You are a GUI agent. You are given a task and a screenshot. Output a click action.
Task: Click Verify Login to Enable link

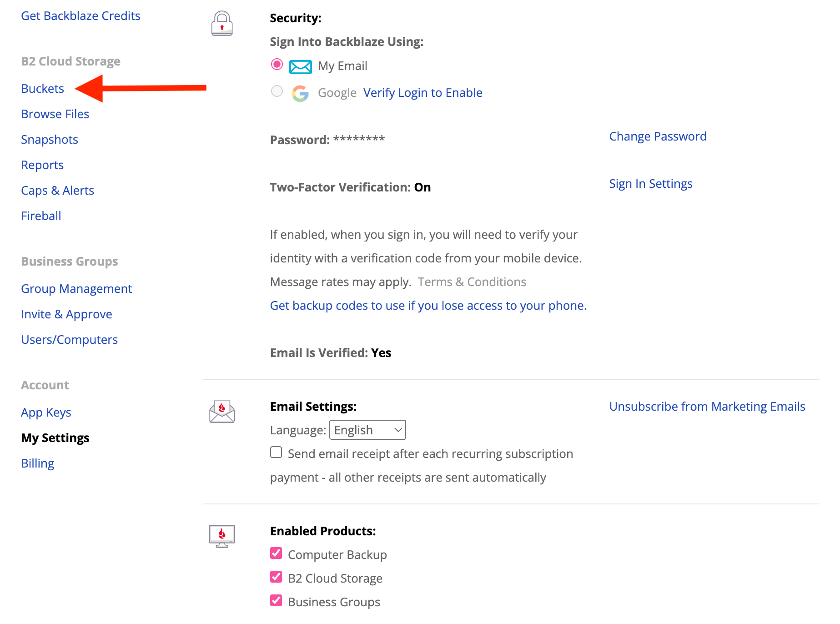[x=423, y=93]
